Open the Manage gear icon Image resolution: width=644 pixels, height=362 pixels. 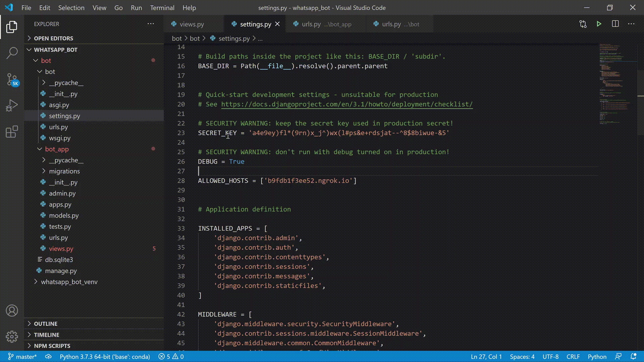[12, 337]
